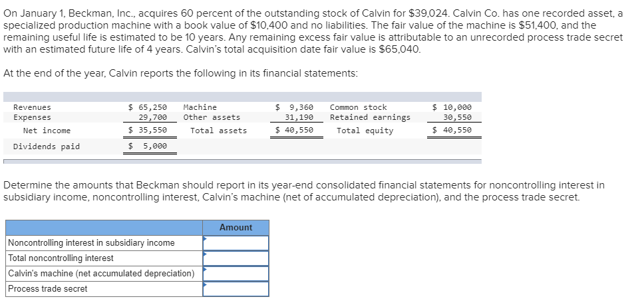Click the Retained earnings value 30,550
Screen dimensions: 644x301
click(458, 117)
